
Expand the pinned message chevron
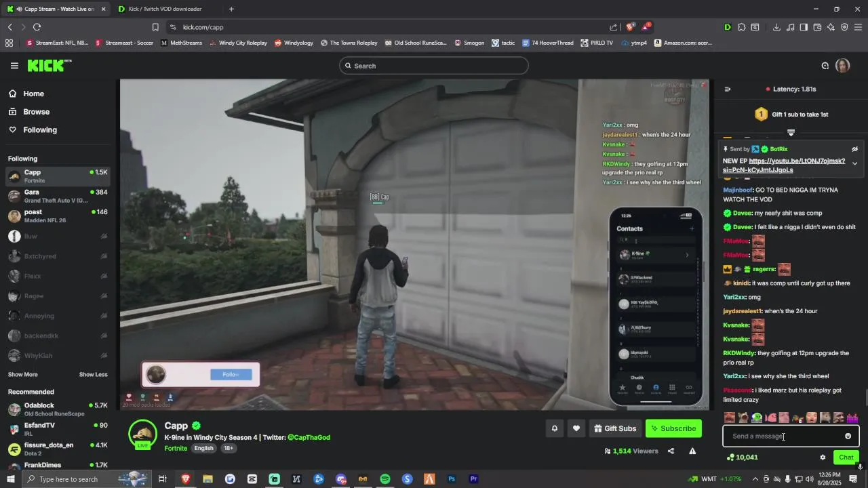pyautogui.click(x=854, y=163)
